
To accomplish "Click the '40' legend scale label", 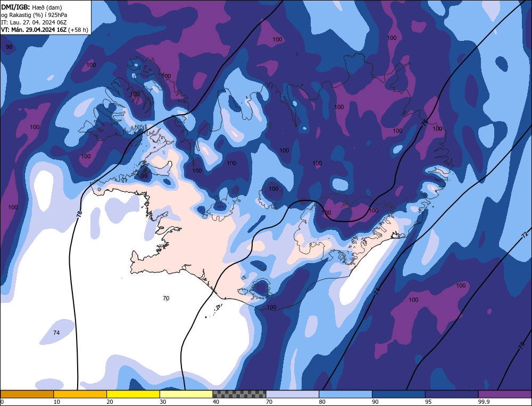I will (216, 402).
